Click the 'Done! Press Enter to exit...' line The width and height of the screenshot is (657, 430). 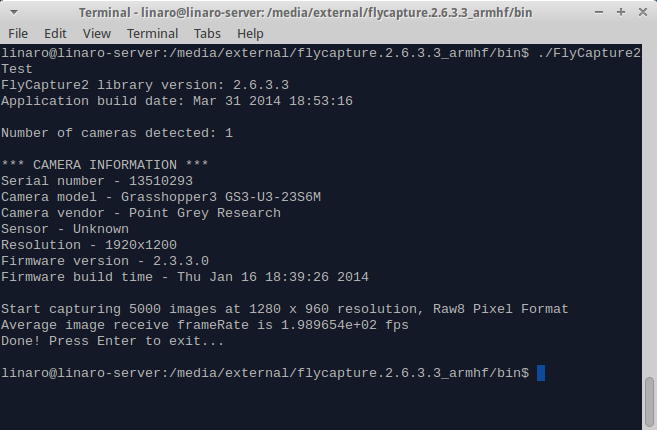[112, 341]
